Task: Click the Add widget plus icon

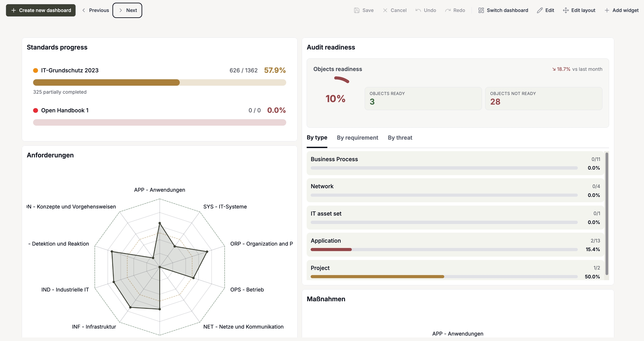Action: [x=607, y=10]
